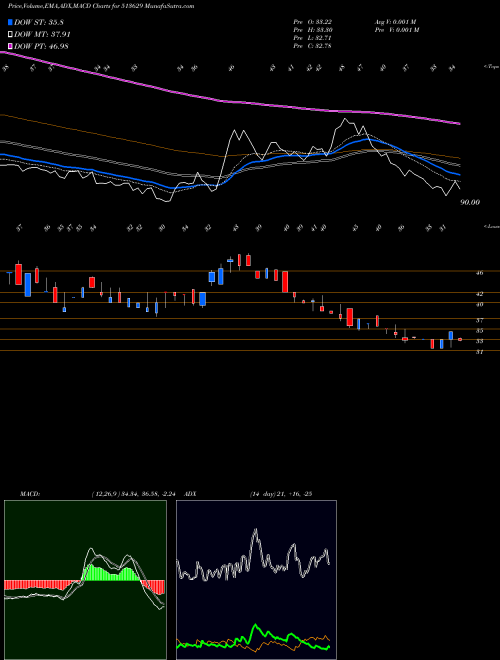500x660 pixels.
Task: Click the previous high value 33.30
Action: pyautogui.click(x=322, y=30)
